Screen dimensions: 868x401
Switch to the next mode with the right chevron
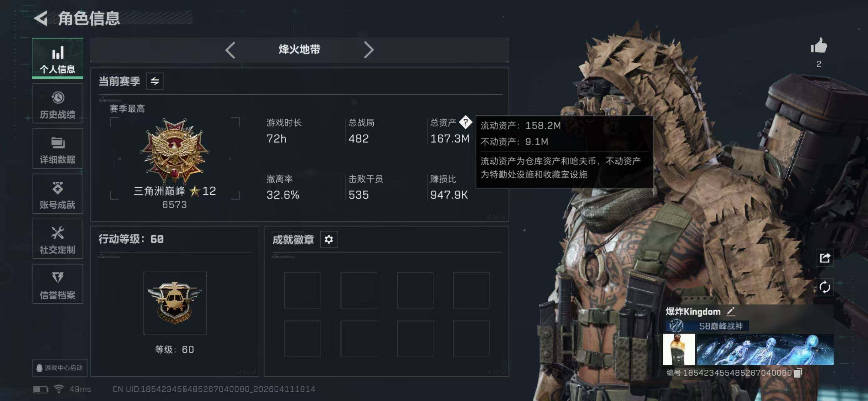pos(369,50)
